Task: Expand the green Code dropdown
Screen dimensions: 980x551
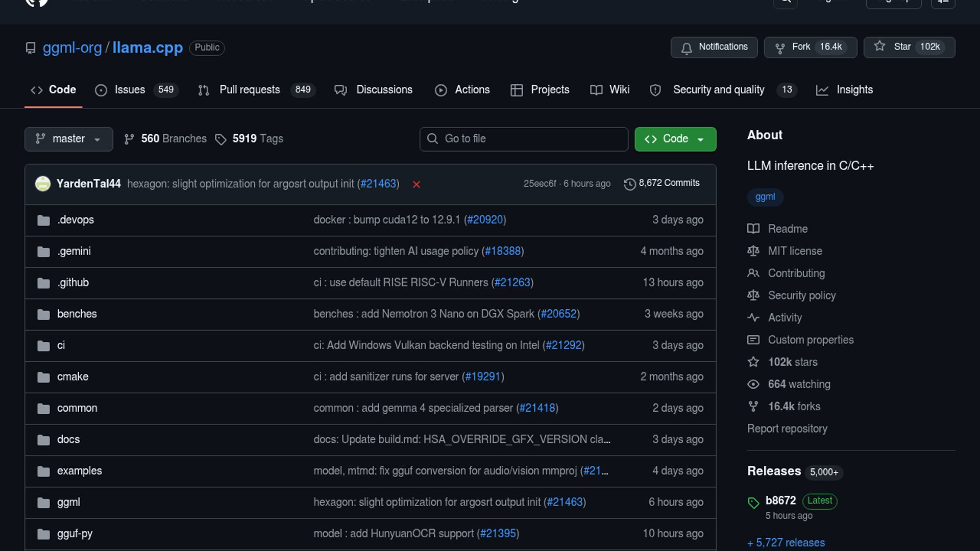Action: click(675, 139)
